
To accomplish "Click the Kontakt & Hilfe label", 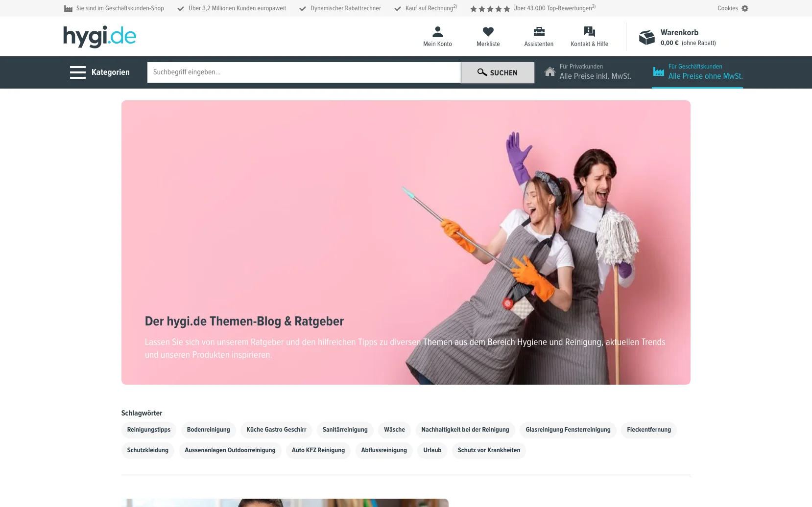I will pos(590,44).
